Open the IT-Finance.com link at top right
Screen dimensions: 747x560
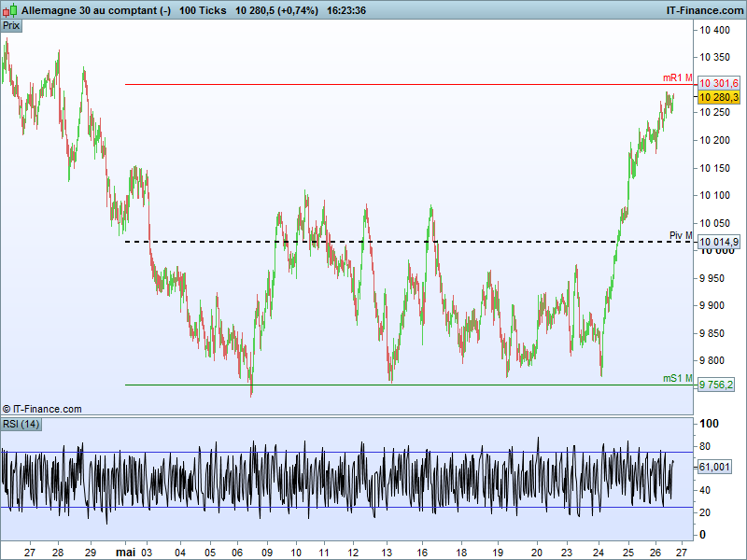(705, 10)
